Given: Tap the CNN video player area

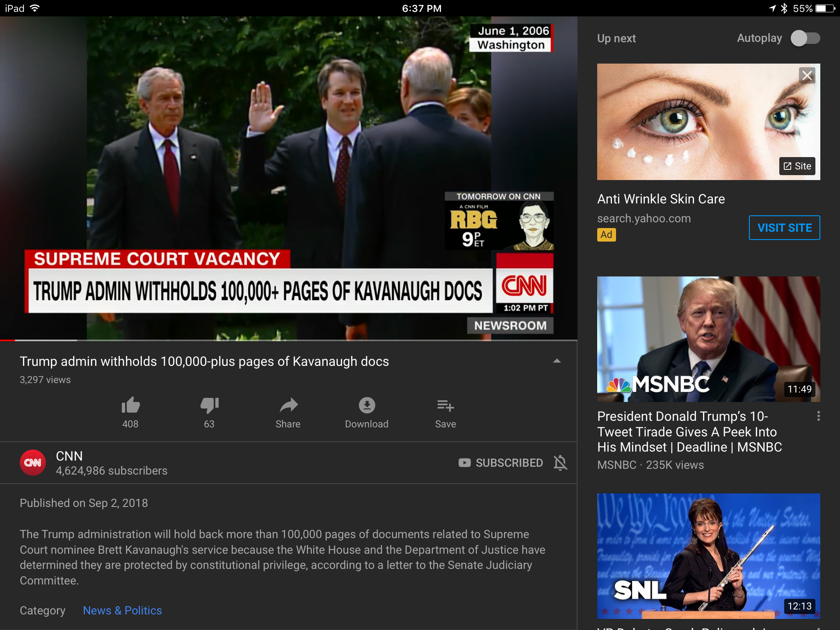Looking at the screenshot, I should tap(289, 178).
